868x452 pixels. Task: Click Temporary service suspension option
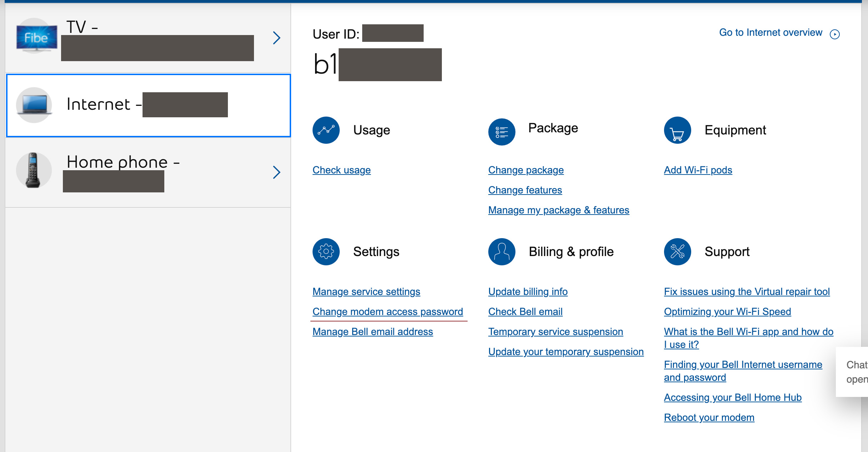click(555, 331)
